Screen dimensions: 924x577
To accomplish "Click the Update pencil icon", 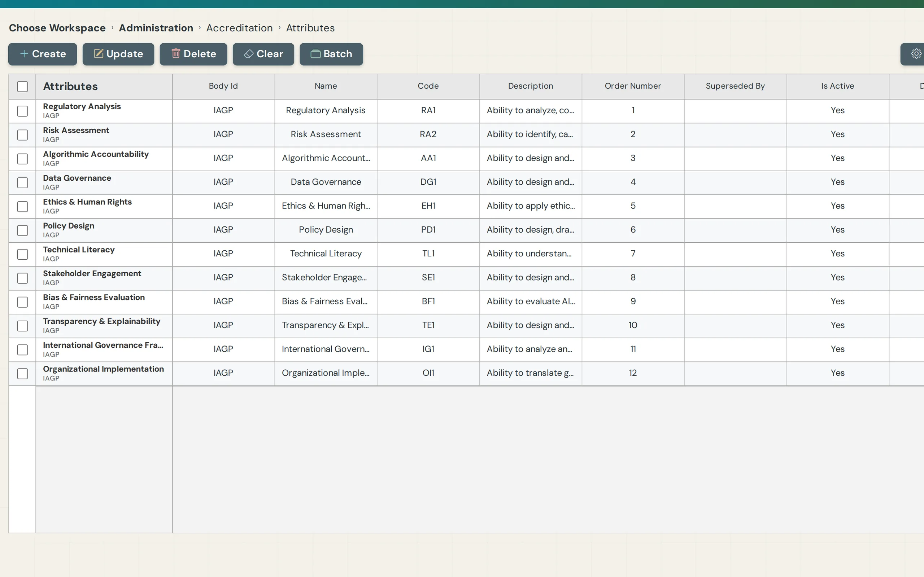I will [99, 54].
